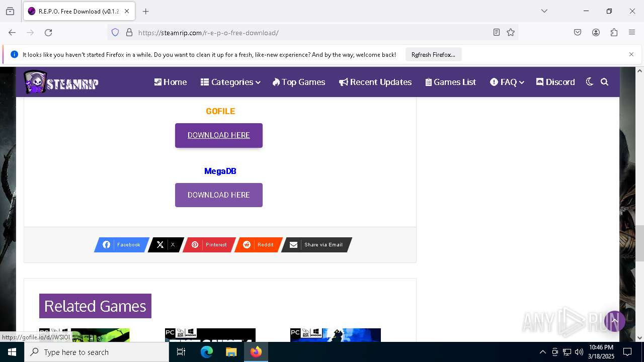Open the first related game thumbnail
This screenshot has height=362, width=644.
(x=85, y=335)
